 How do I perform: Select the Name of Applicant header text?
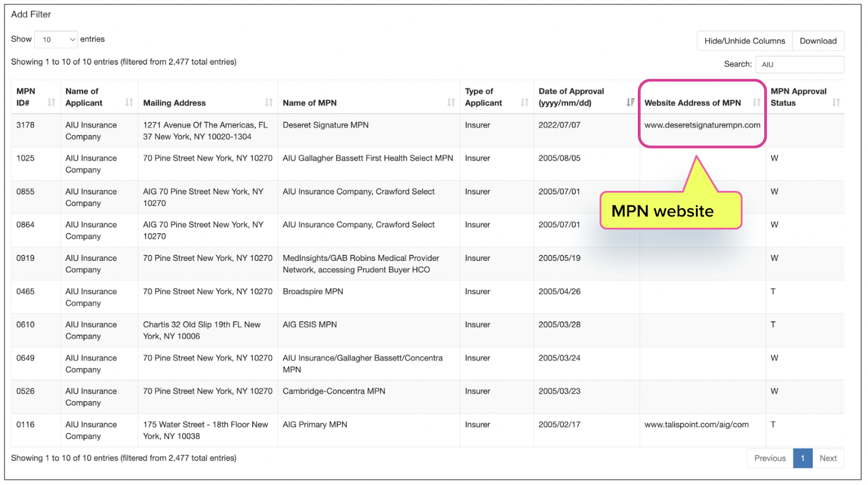coord(84,97)
